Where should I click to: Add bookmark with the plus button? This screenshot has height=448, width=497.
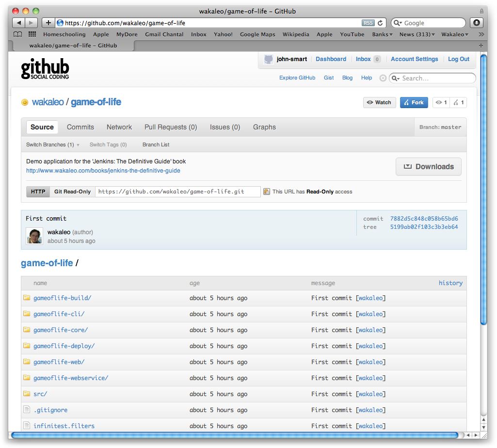48,23
